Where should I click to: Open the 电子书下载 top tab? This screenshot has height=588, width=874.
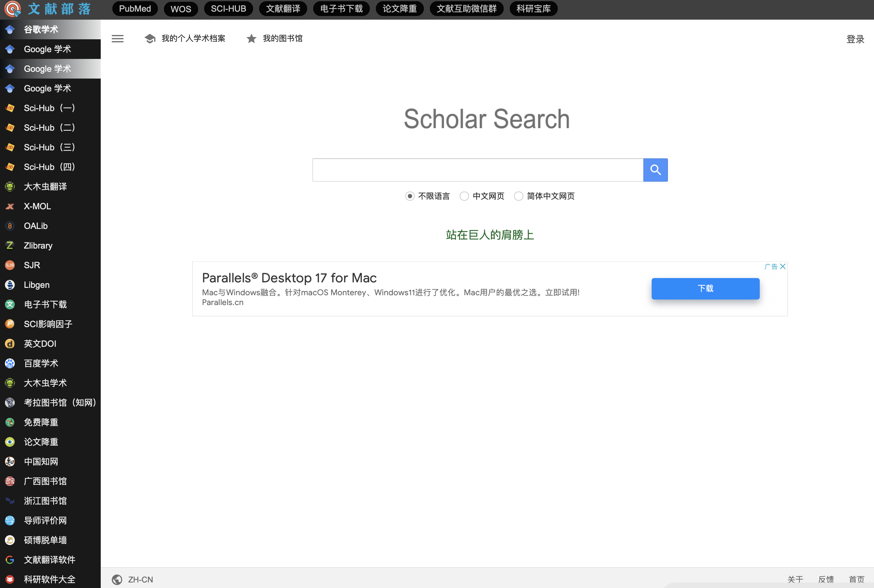click(341, 9)
